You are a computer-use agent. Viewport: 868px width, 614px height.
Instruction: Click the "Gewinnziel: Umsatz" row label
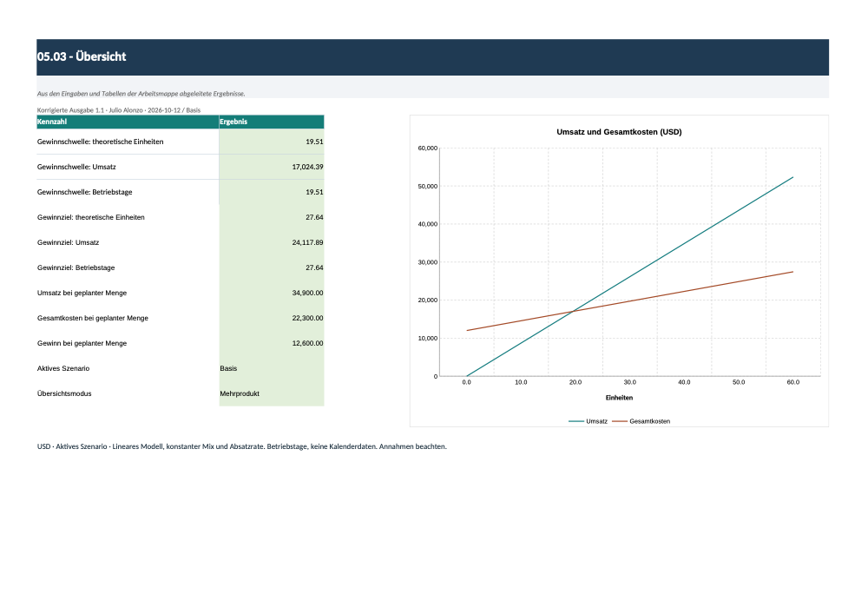(68, 242)
